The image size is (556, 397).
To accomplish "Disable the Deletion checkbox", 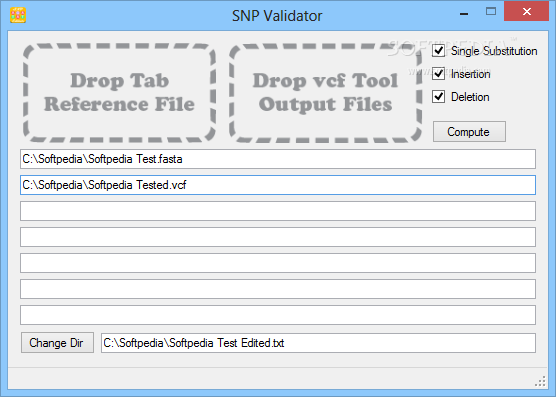I will pos(439,97).
